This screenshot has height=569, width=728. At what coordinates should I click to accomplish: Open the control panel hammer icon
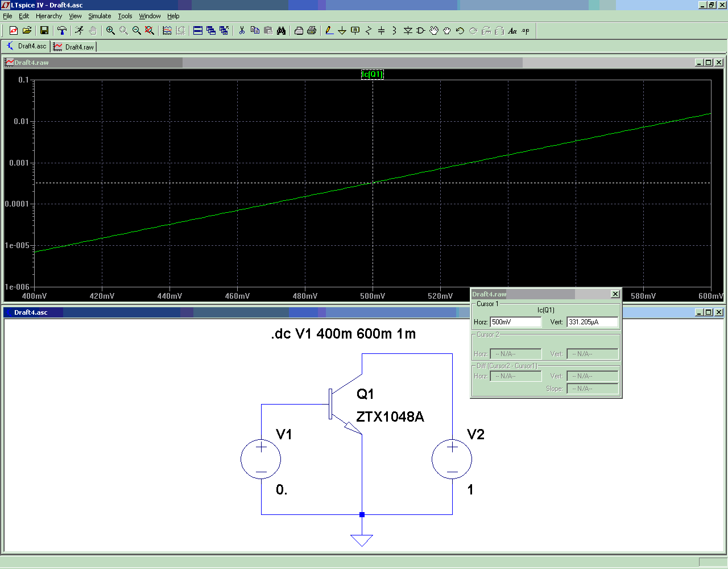62,31
